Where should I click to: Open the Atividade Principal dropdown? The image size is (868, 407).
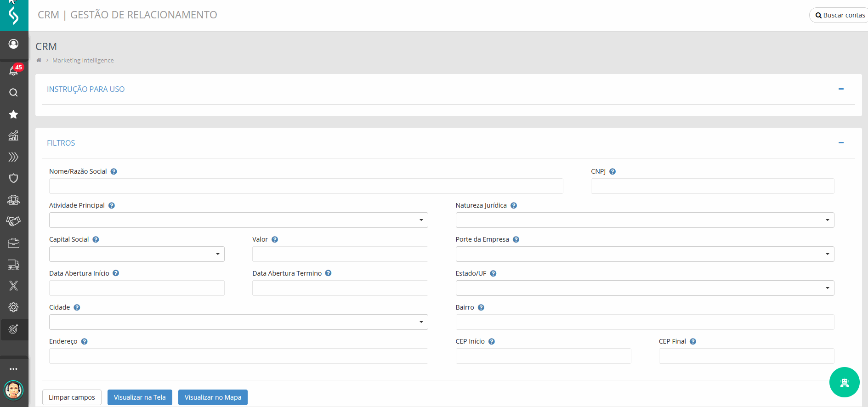coord(238,220)
